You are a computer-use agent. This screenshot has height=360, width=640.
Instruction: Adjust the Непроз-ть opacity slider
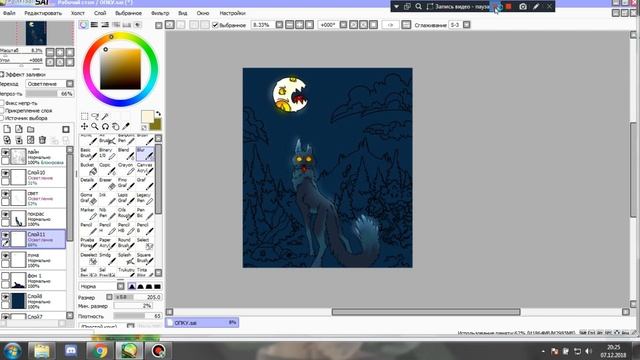point(49,93)
